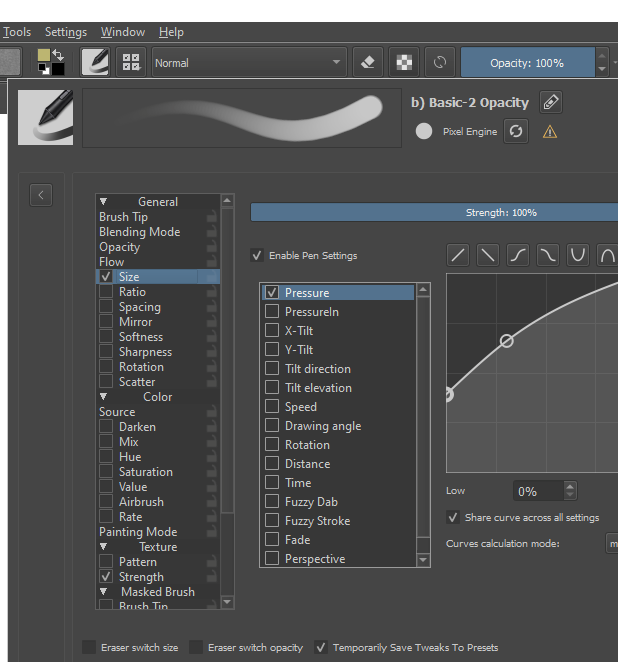Rename brush using pencil edit icon
The width and height of the screenshot is (618, 662).
pos(550,102)
